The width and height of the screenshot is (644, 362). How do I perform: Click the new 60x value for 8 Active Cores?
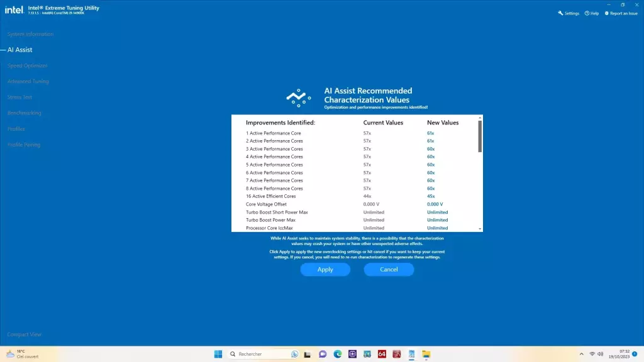431,189
